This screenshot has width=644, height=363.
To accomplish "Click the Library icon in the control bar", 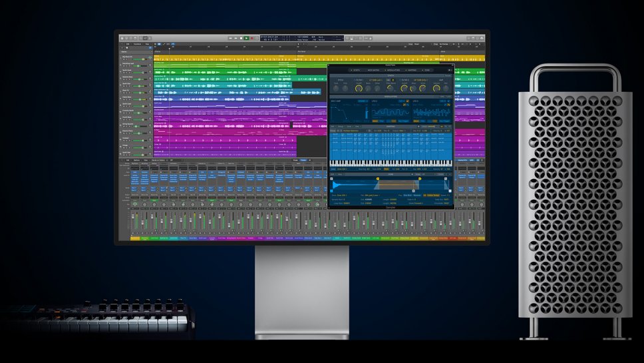I will [x=123, y=38].
